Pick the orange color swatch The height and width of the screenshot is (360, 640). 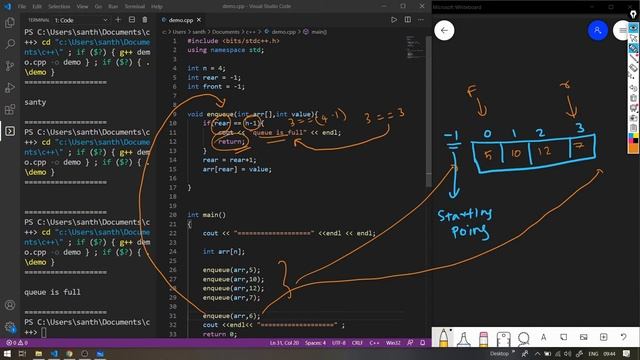pyautogui.click(x=633, y=149)
